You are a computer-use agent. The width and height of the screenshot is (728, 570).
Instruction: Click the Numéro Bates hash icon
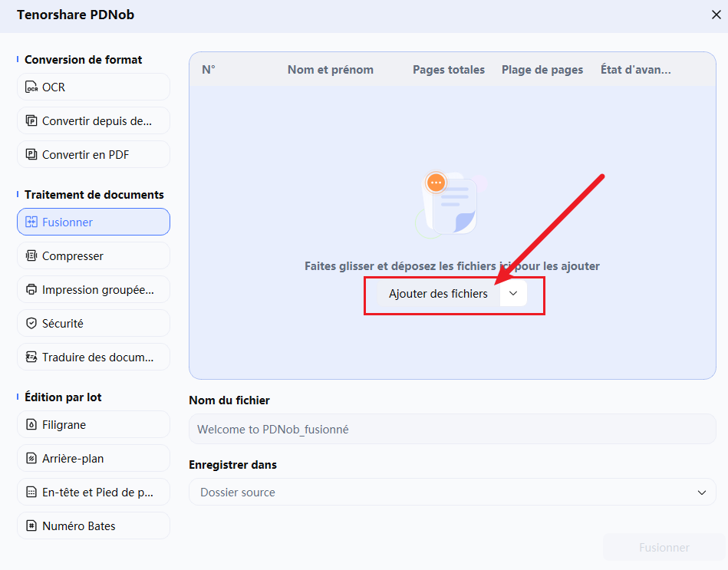click(31, 526)
